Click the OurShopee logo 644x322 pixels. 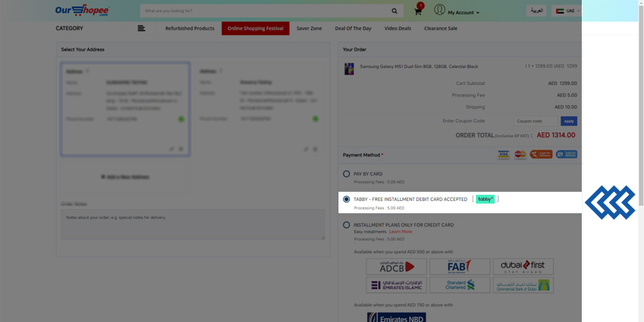coord(82,11)
